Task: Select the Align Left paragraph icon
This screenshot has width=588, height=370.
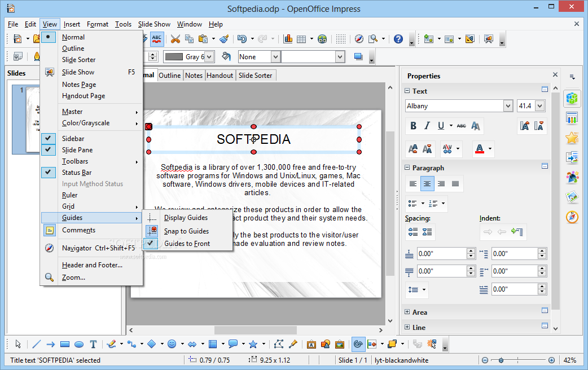Action: (413, 184)
